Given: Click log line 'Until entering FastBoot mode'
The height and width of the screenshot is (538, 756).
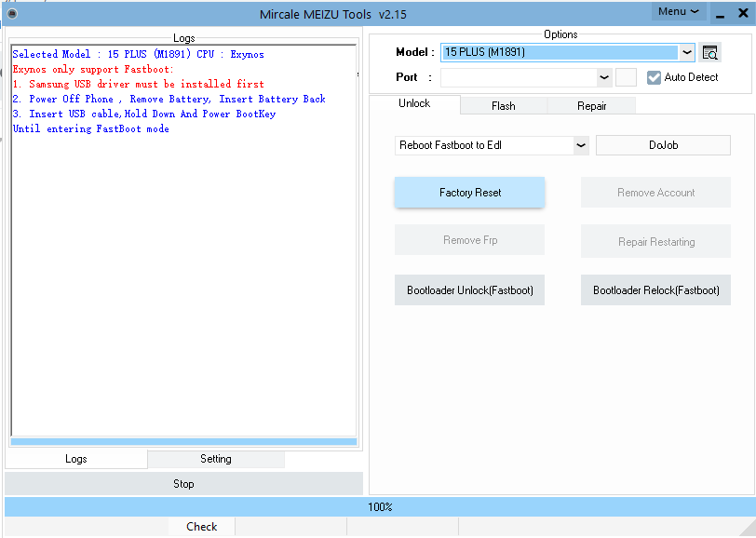Looking at the screenshot, I should pos(90,128).
